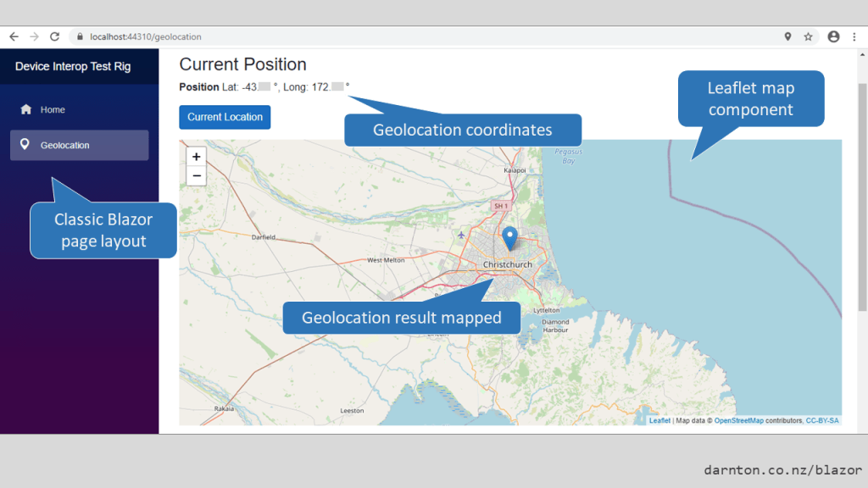The image size is (868, 488).
Task: Open the Chrome profile avatar
Action: pyautogui.click(x=833, y=37)
